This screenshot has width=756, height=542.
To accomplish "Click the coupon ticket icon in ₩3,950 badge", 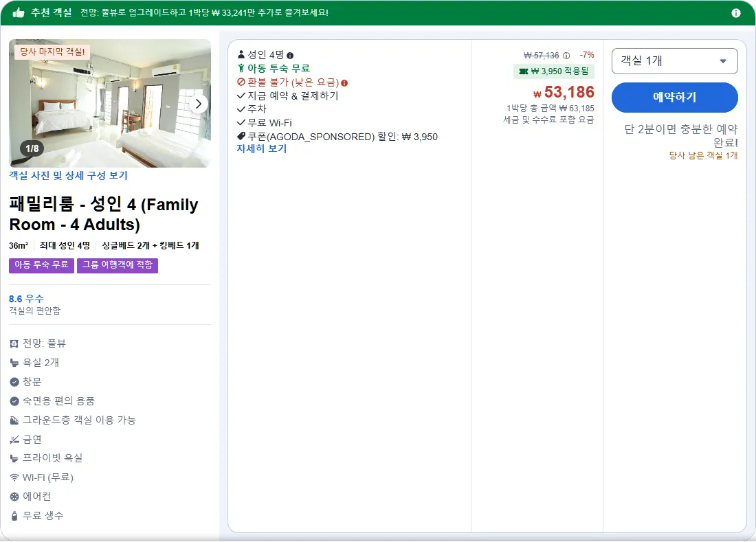I will coord(523,71).
